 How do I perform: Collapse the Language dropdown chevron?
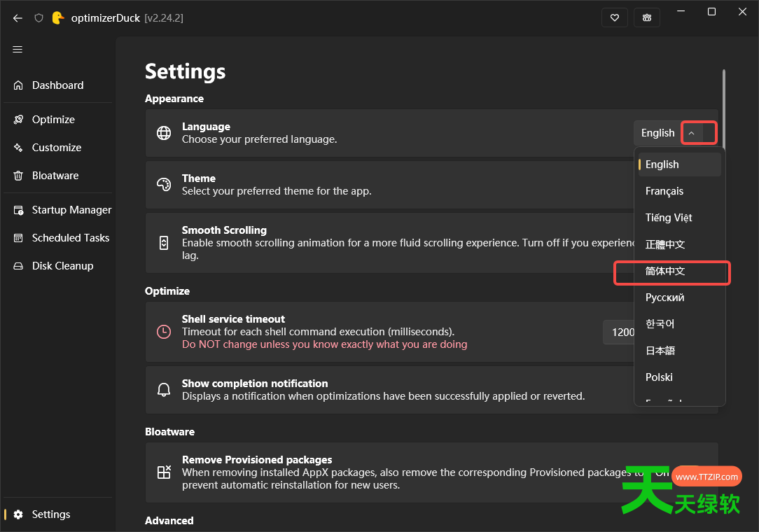tap(692, 133)
